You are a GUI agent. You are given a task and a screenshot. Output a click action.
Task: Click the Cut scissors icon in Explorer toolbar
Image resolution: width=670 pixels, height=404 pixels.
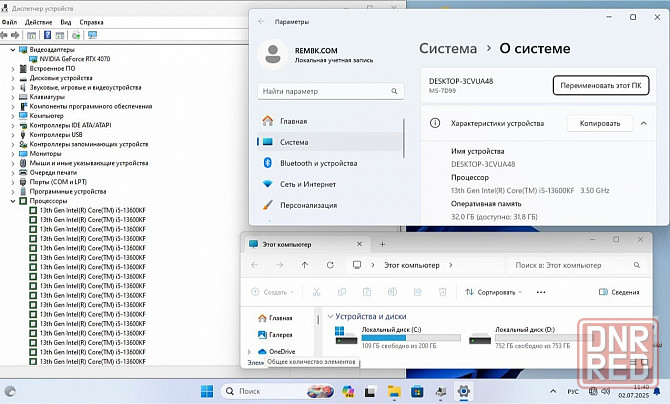[x=316, y=292]
